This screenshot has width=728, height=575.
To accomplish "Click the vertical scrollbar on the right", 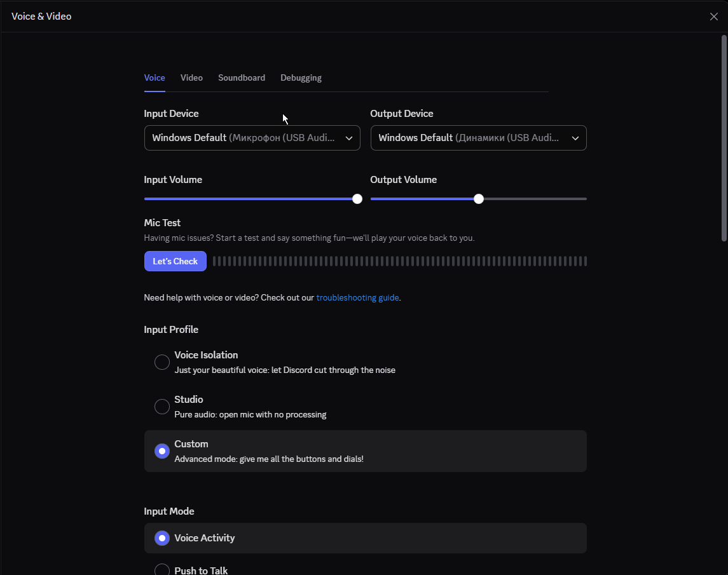I will (724, 139).
